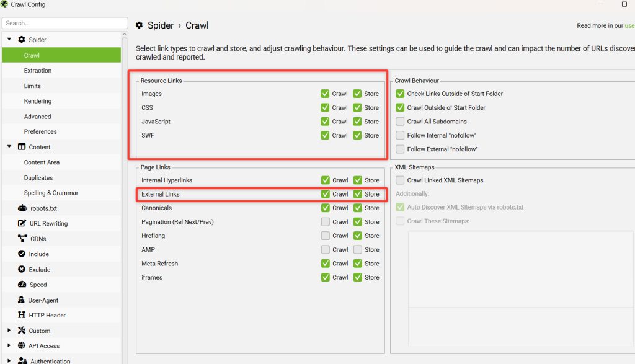
Task: Open Spelling & Grammar settings
Action: pos(61,193)
